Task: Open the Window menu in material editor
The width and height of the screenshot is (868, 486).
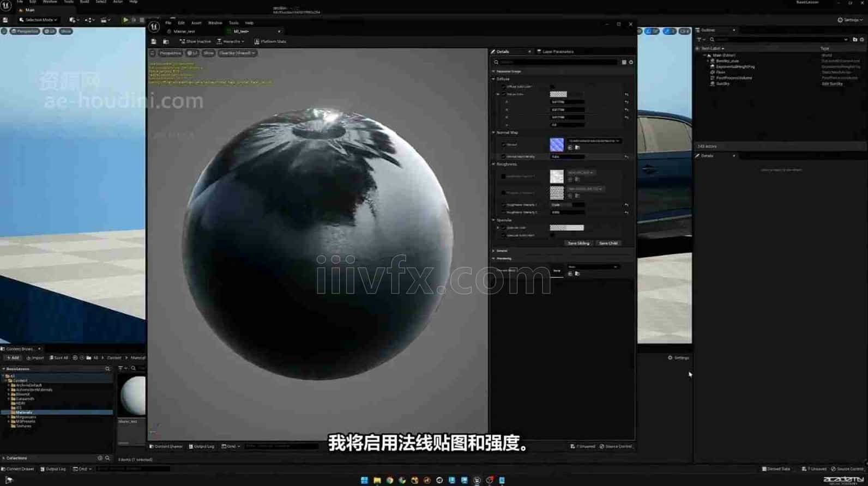Action: 215,23
